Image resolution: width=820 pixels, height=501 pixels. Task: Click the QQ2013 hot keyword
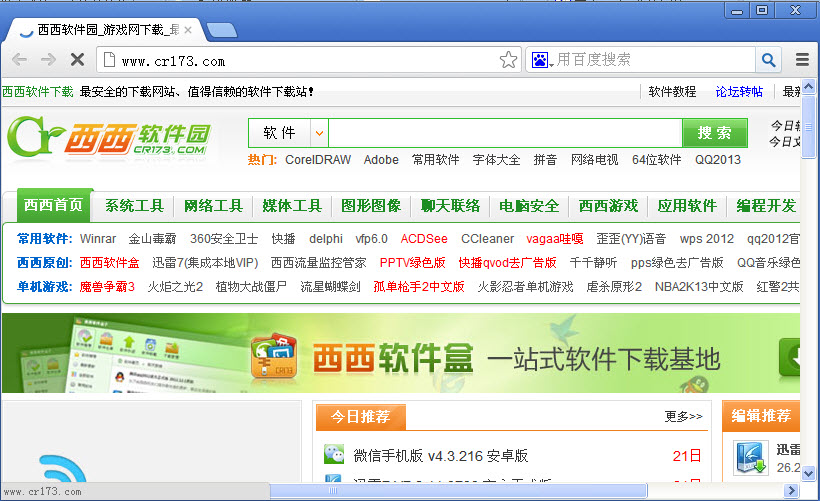click(718, 160)
